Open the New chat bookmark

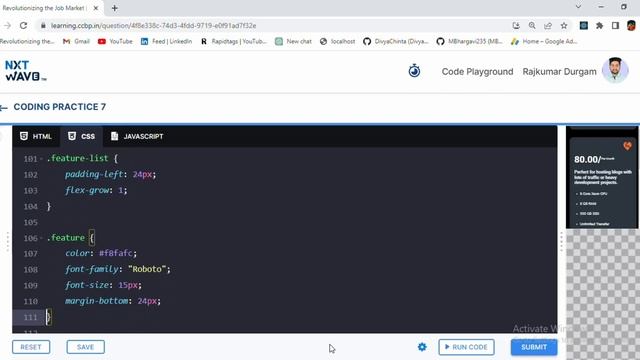(x=293, y=41)
